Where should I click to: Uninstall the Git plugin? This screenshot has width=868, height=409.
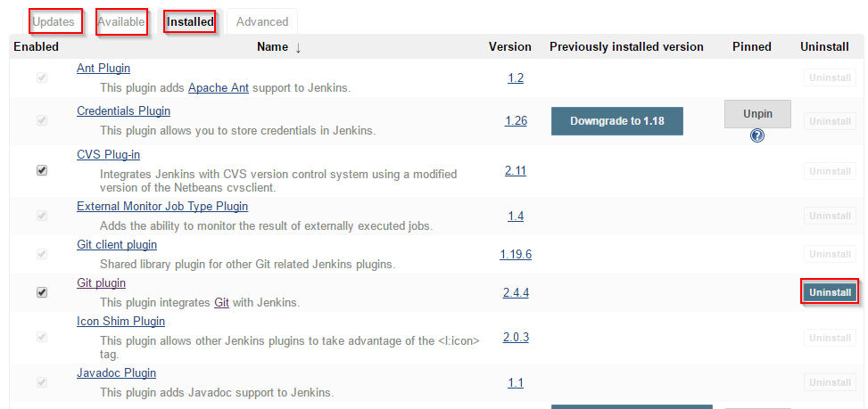coord(830,292)
